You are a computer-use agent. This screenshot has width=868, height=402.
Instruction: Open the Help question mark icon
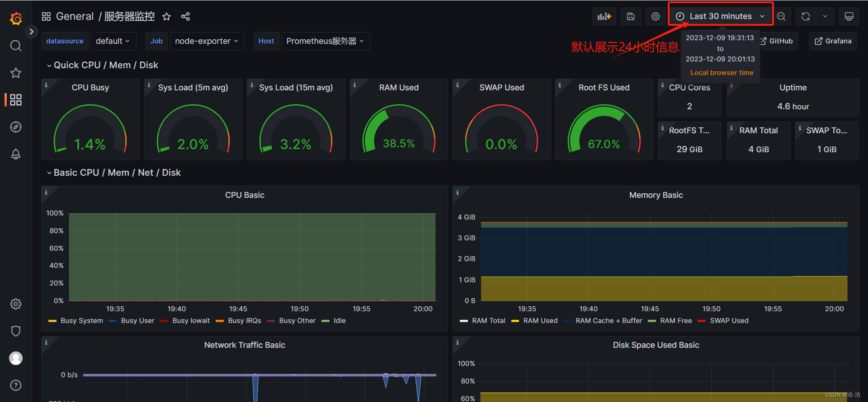(16, 385)
